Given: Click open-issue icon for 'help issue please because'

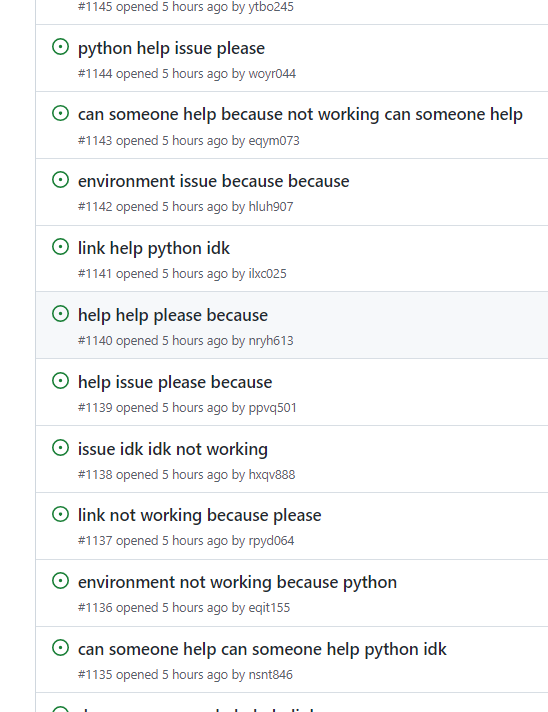Looking at the screenshot, I should coord(60,381).
